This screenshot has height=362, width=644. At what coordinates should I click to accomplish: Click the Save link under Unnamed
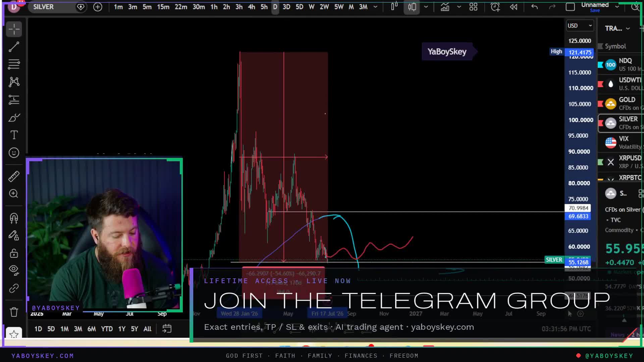pos(595,11)
